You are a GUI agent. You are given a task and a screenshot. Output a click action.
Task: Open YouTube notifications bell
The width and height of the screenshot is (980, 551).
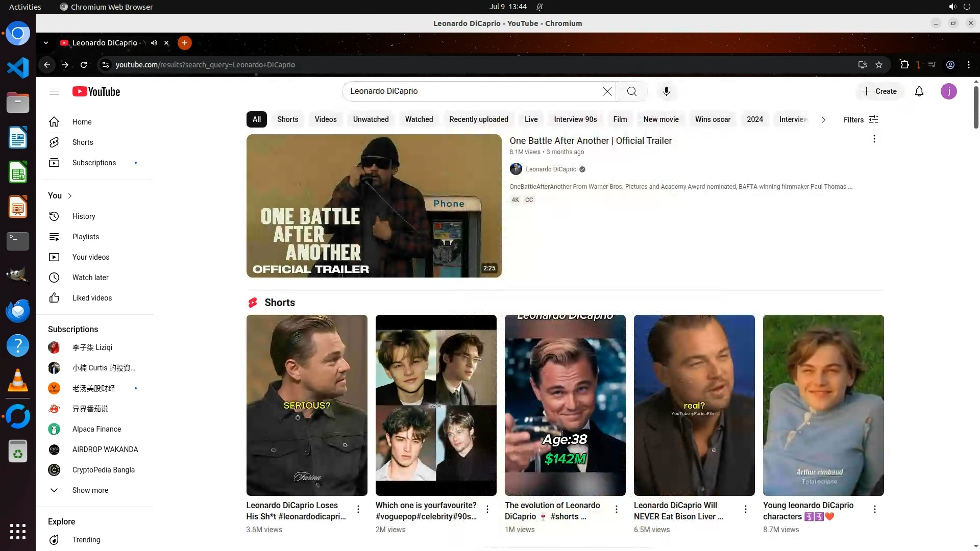(919, 91)
